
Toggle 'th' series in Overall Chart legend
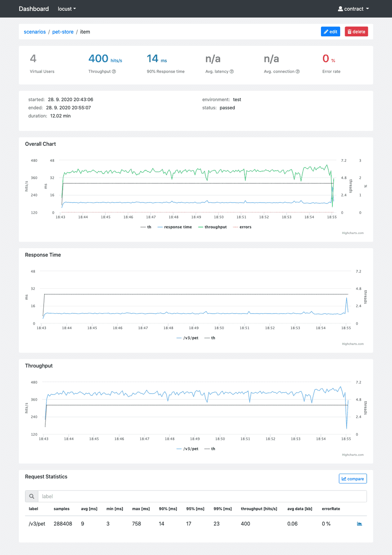pos(146,227)
